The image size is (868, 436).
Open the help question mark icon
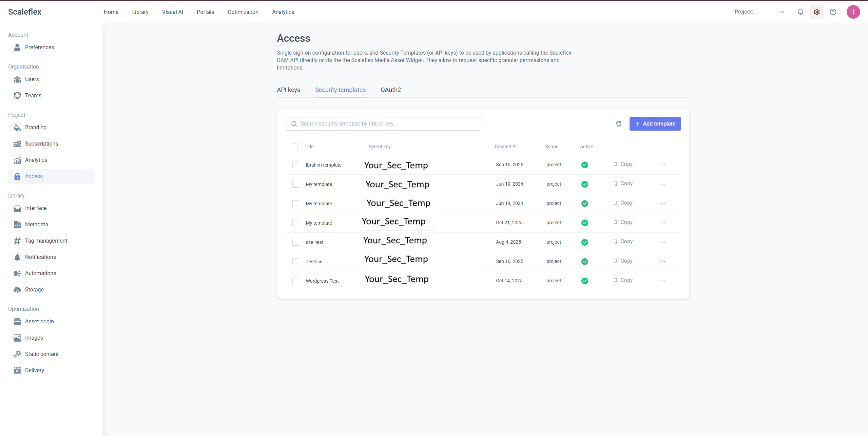pyautogui.click(x=833, y=12)
